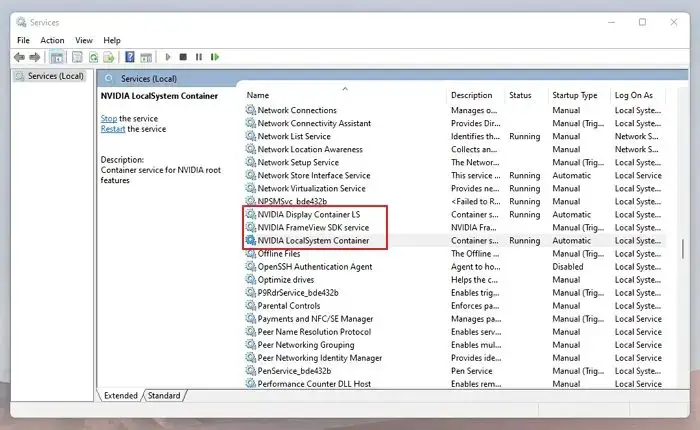Click the vertical scrollbar thumb of services list

(683, 249)
